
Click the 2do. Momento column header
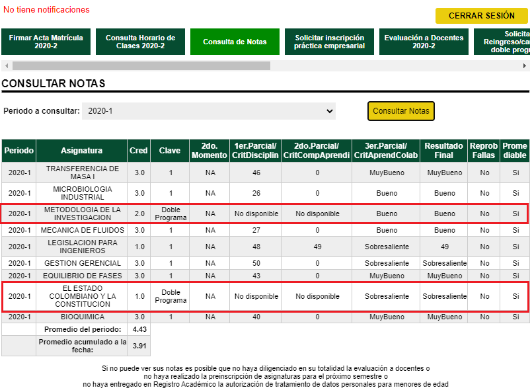pyautogui.click(x=209, y=150)
